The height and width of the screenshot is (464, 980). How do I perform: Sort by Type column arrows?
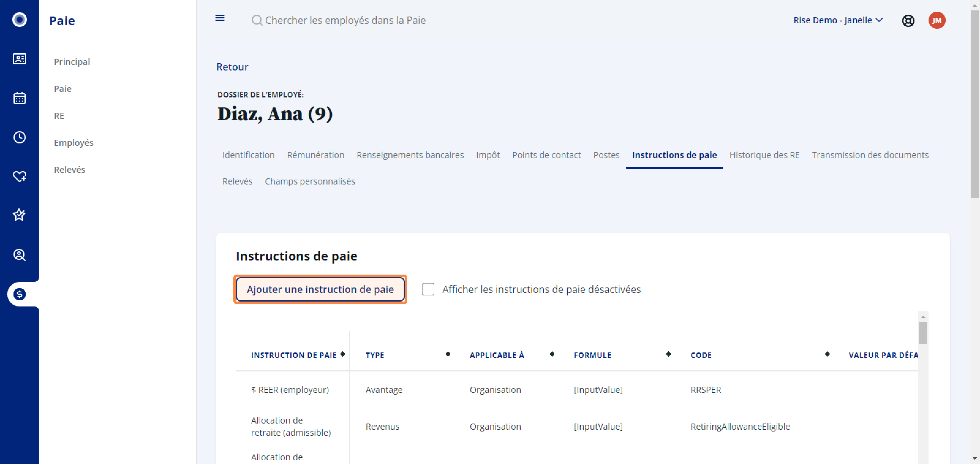pyautogui.click(x=448, y=354)
